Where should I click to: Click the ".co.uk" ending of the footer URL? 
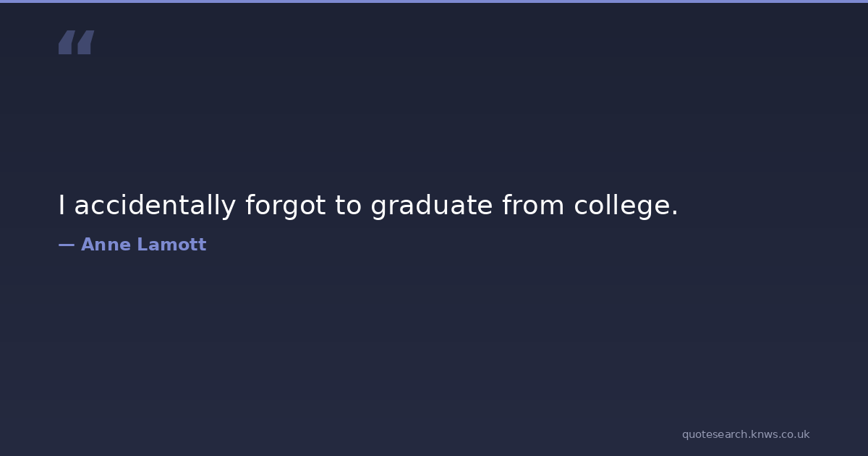click(x=795, y=434)
